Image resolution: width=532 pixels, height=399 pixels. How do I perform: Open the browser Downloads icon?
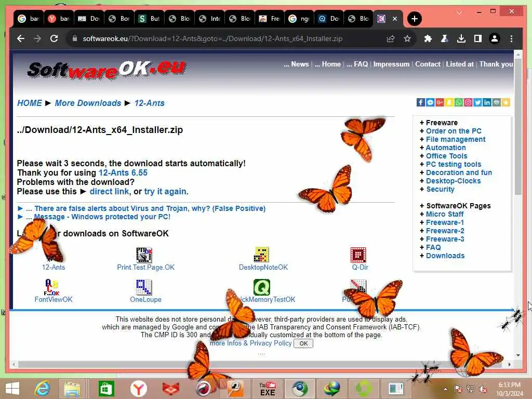pos(461,38)
